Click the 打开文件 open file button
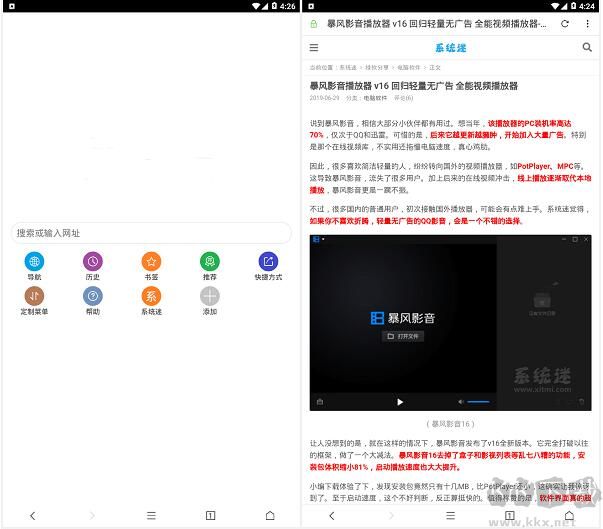 point(404,336)
